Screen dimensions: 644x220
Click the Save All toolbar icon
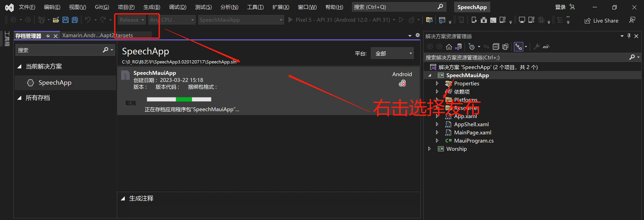point(75,20)
